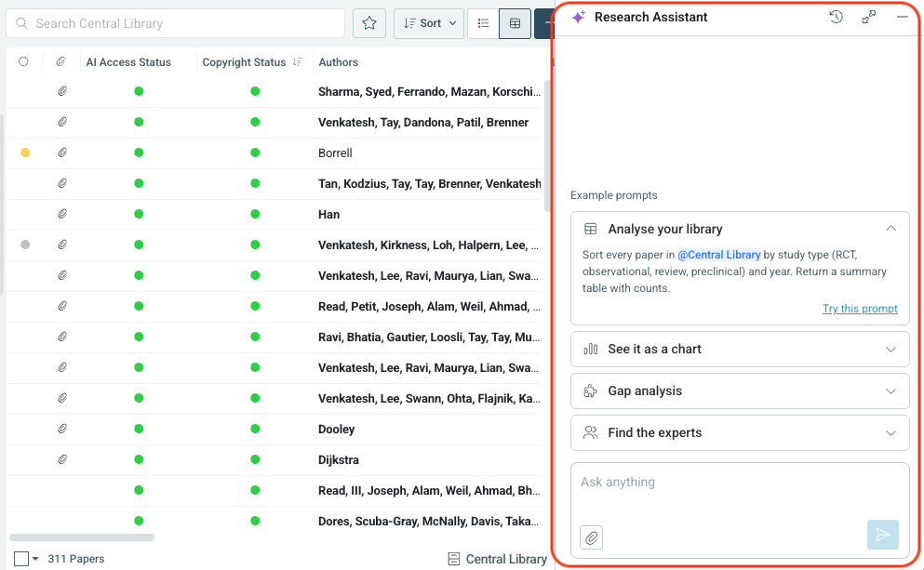Focus the Search Central Library field

(x=176, y=23)
